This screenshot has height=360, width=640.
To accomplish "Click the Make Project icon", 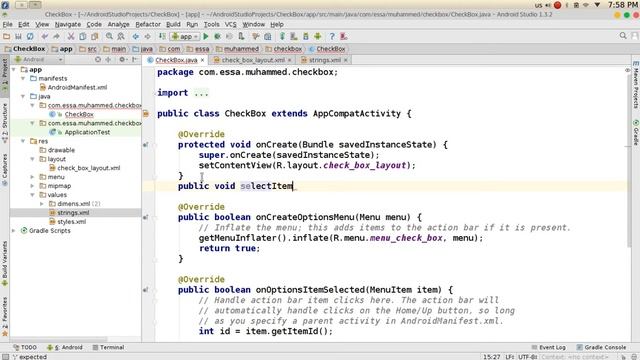I will coord(162,36).
